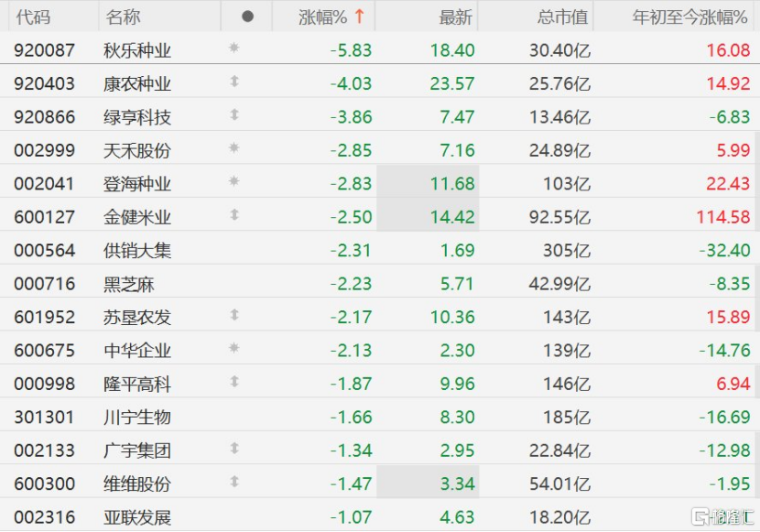Open stock 广宇集团
Image resolution: width=760 pixels, height=532 pixels.
(137, 451)
